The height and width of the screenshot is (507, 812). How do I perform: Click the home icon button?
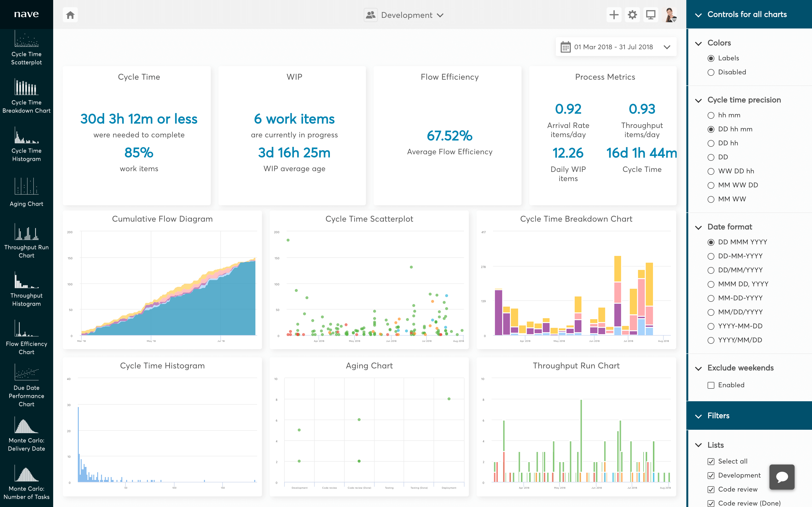coord(70,15)
